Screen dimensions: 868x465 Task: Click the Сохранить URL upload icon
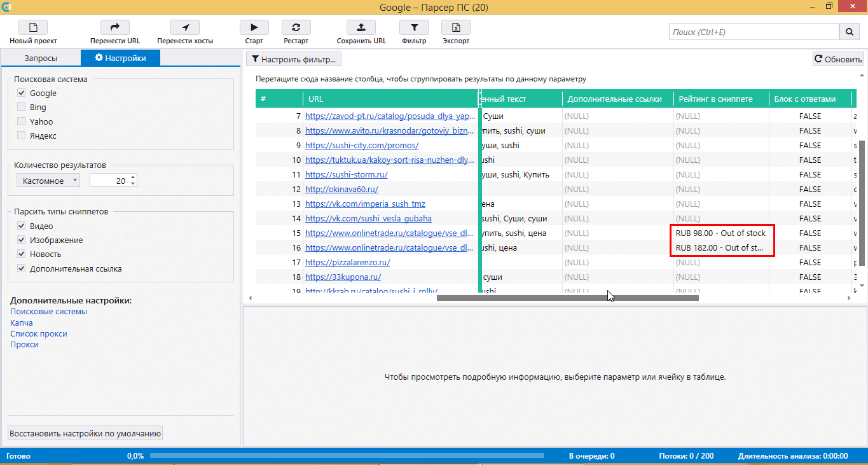click(361, 27)
